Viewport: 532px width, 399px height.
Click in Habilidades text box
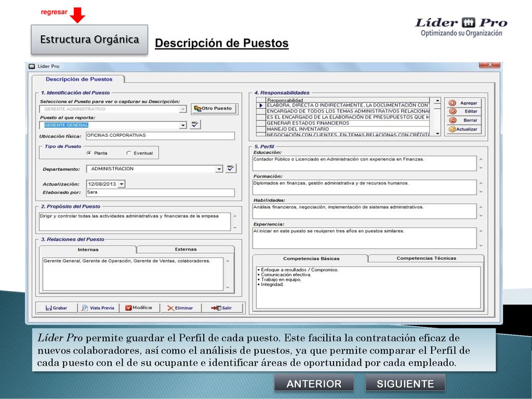click(364, 211)
